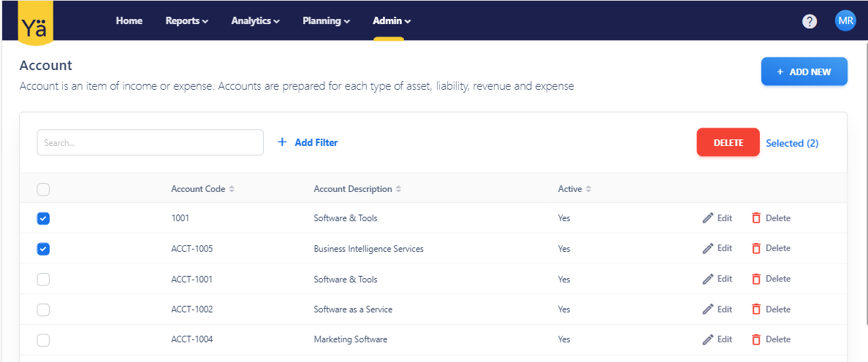
Task: Uncheck the checkbox for account 1001
Action: [43, 218]
